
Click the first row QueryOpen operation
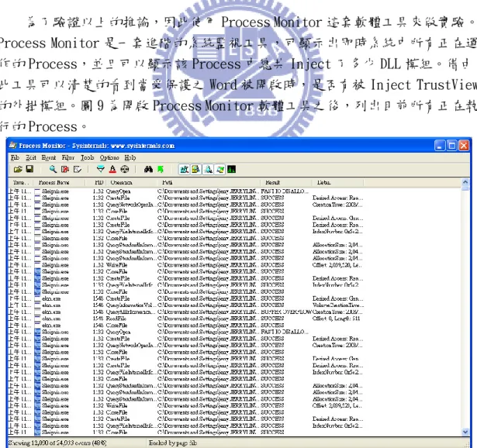(x=118, y=191)
